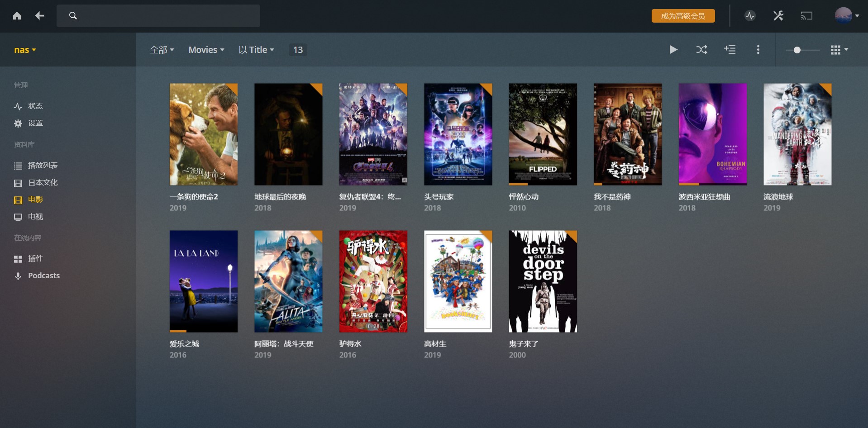The height and width of the screenshot is (428, 868).
Task: Open Avengers 复仇者联盟4 poster
Action: pos(373,134)
